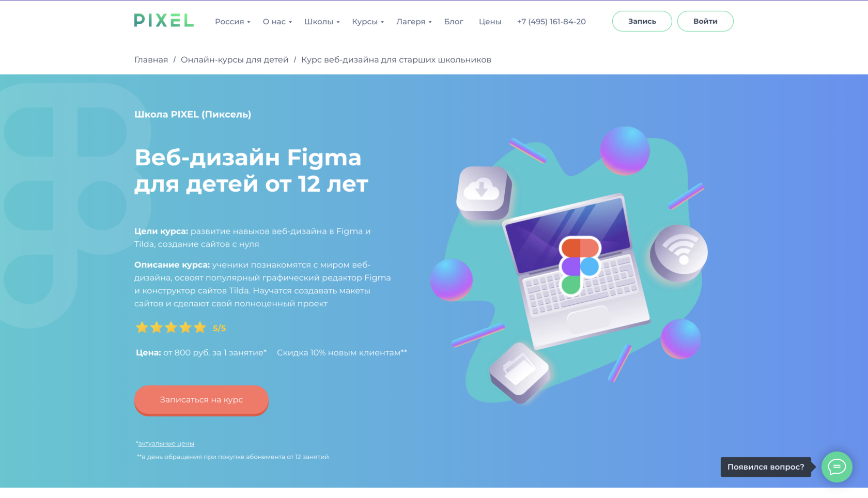Viewport: 868px width, 498px height.
Task: Click the PIXEL logo in the header
Action: pyautogui.click(x=164, y=21)
